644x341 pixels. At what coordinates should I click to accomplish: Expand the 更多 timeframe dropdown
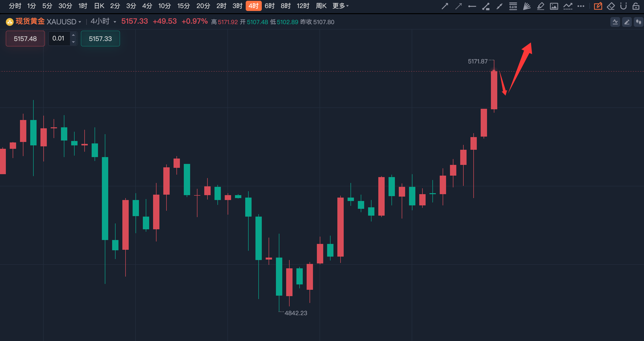tap(340, 6)
